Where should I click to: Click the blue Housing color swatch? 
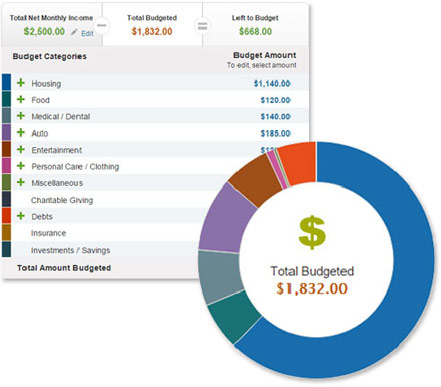(6, 82)
